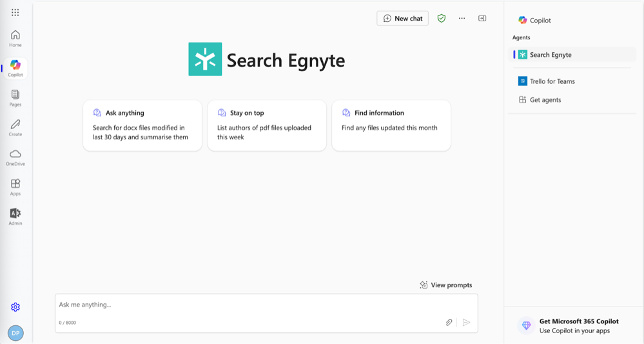This screenshot has height=344, width=644.
Task: Click the Search Egnyte page heading
Action: 286,61
